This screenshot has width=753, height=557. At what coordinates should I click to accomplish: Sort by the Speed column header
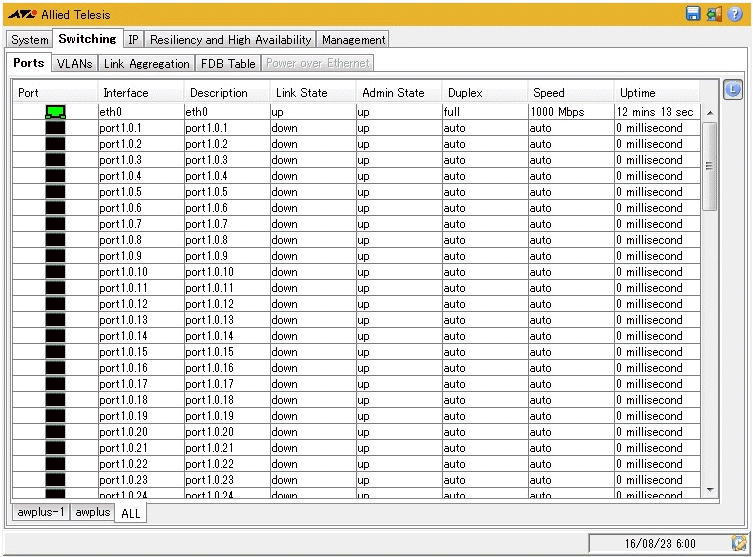tap(571, 93)
